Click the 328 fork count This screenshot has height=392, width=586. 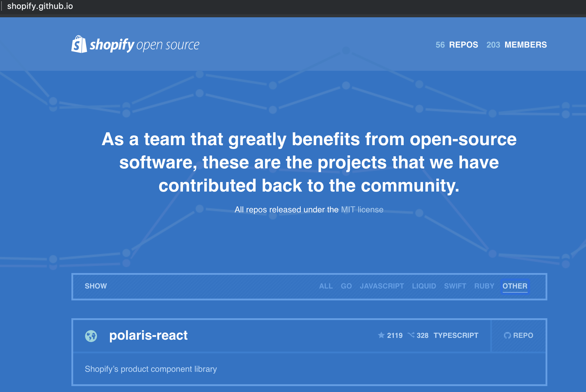(422, 335)
